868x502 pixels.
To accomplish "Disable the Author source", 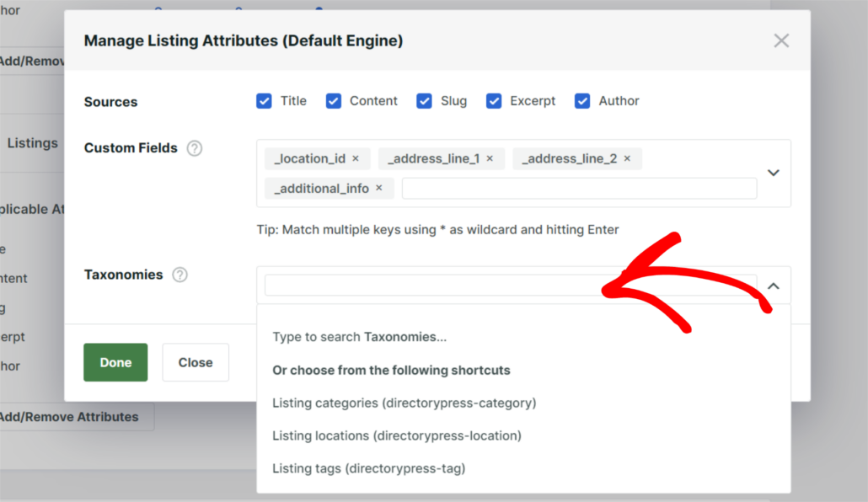I will tap(582, 100).
